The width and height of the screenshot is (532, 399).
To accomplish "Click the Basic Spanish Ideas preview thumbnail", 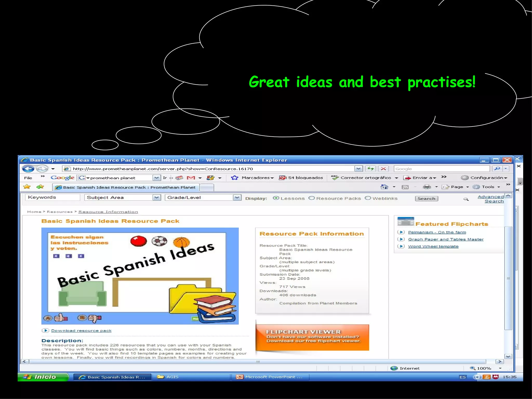I will pyautogui.click(x=140, y=276).
